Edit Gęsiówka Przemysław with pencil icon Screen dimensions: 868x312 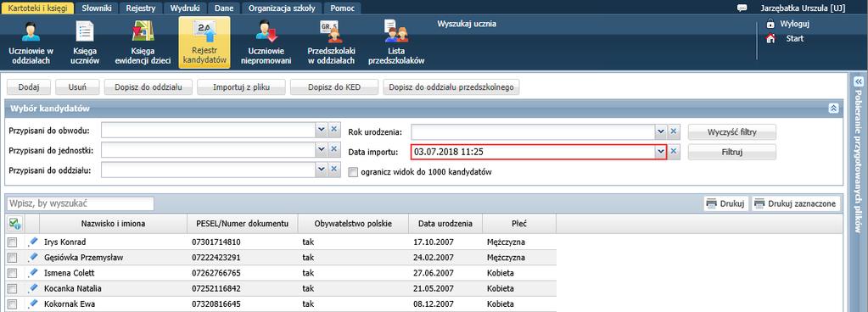point(32,257)
